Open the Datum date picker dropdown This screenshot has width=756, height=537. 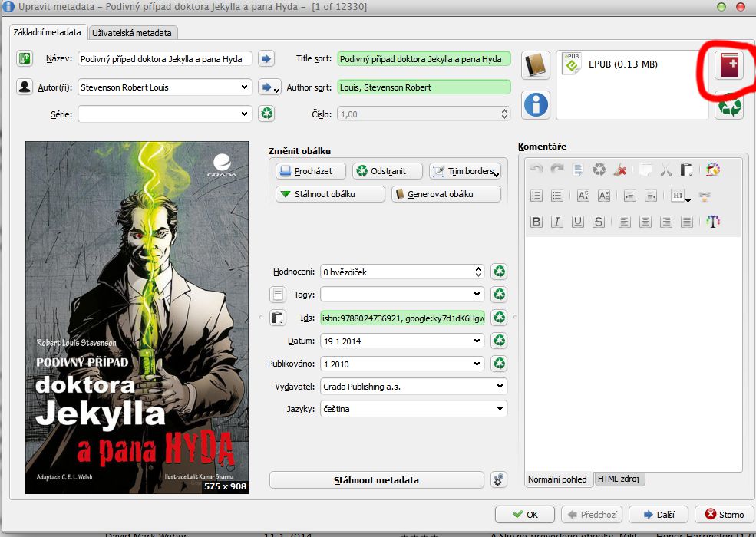coord(477,341)
